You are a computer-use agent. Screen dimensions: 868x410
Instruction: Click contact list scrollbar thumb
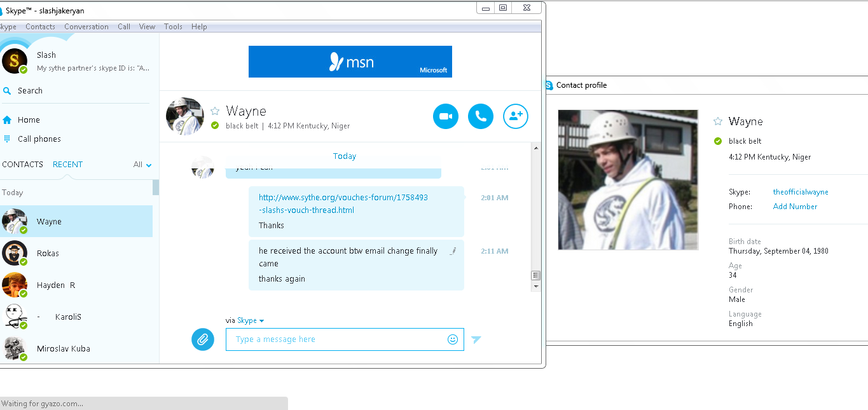[x=156, y=188]
